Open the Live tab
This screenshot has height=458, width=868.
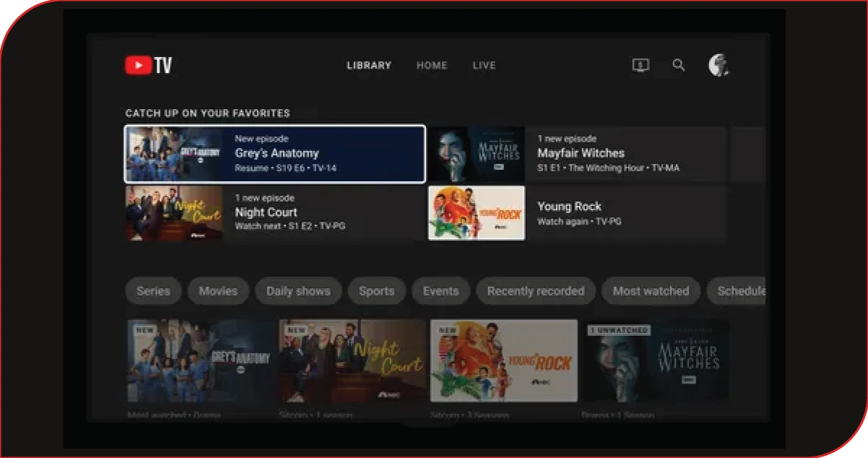click(x=484, y=65)
